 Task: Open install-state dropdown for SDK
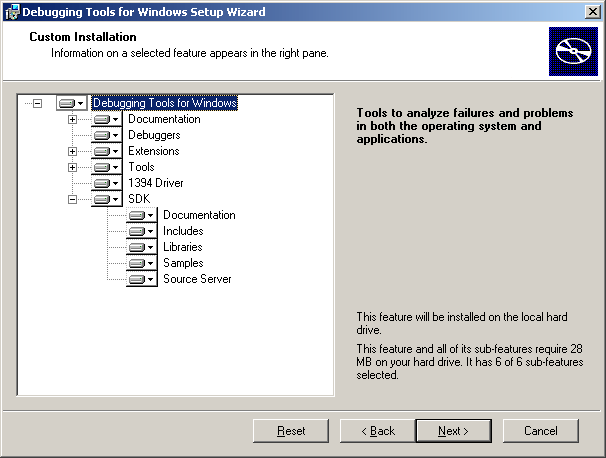point(107,199)
